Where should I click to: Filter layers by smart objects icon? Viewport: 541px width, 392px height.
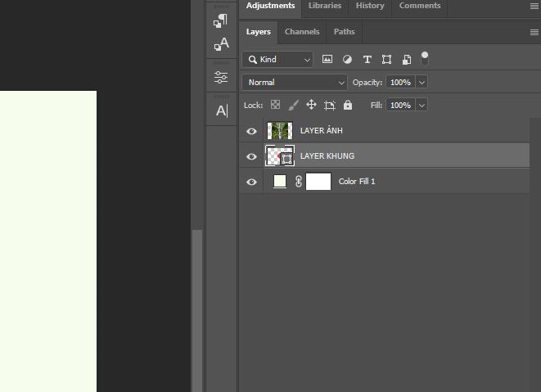407,60
